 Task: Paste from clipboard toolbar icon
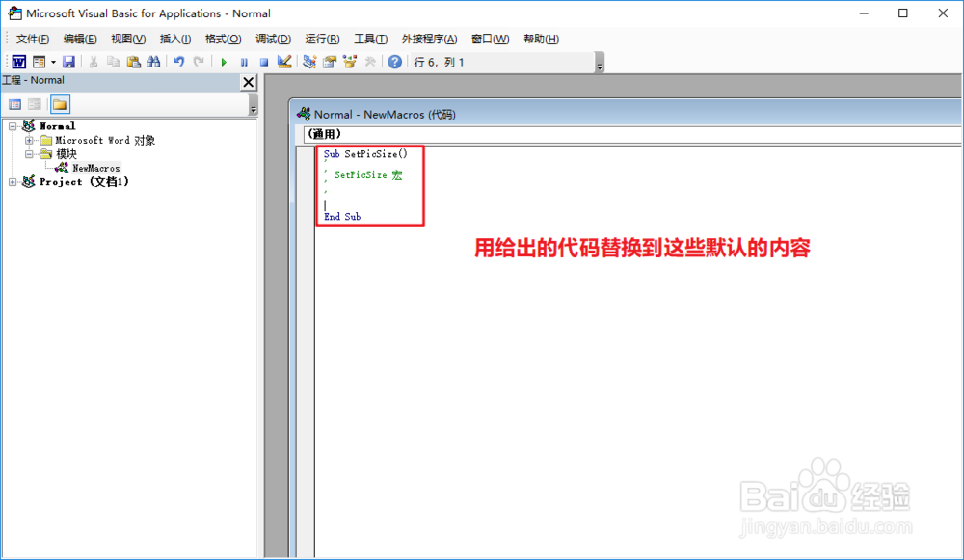click(x=133, y=62)
